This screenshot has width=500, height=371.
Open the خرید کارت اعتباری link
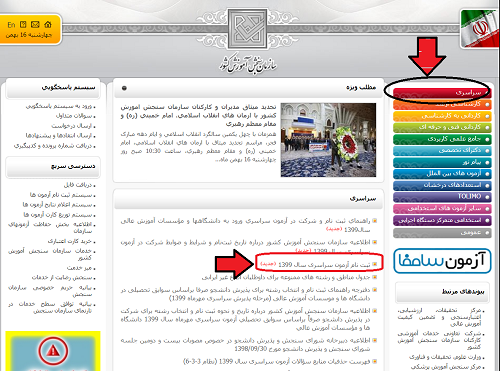(70, 241)
